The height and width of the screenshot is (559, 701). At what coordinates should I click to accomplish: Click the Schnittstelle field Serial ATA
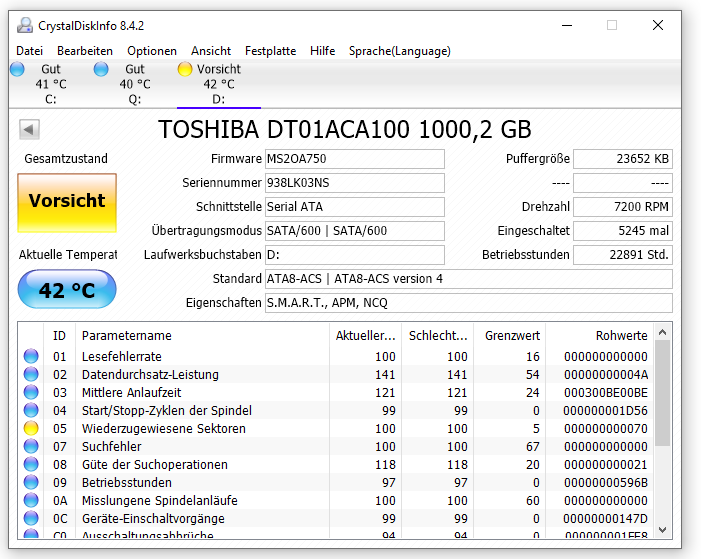click(x=355, y=207)
